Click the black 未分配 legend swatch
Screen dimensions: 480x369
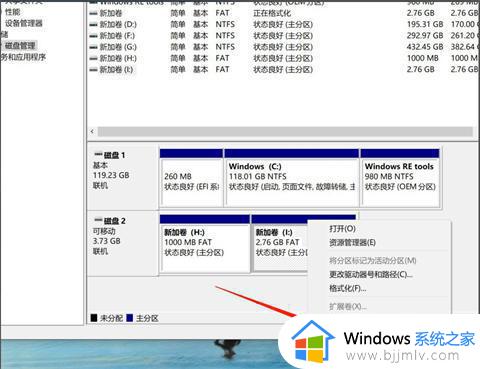94,318
